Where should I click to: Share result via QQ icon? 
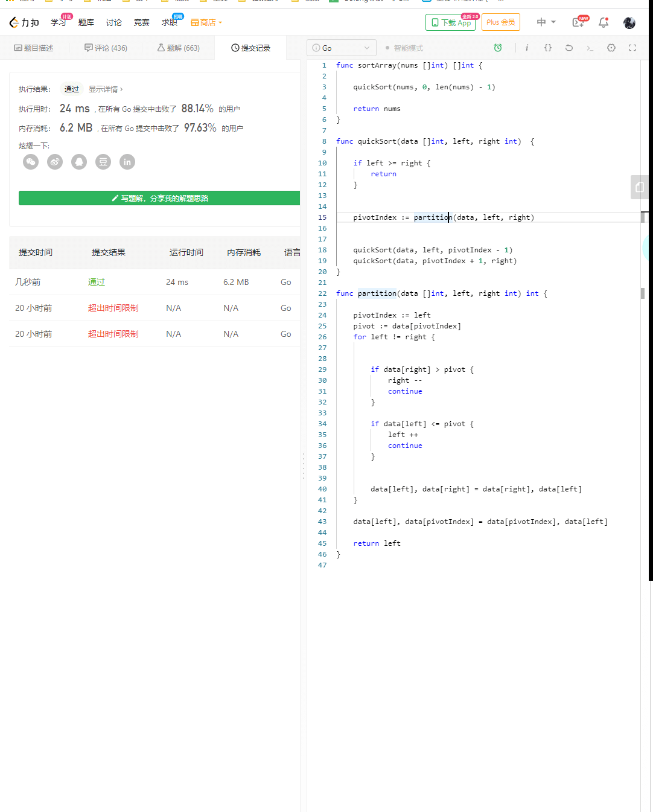pos(79,162)
